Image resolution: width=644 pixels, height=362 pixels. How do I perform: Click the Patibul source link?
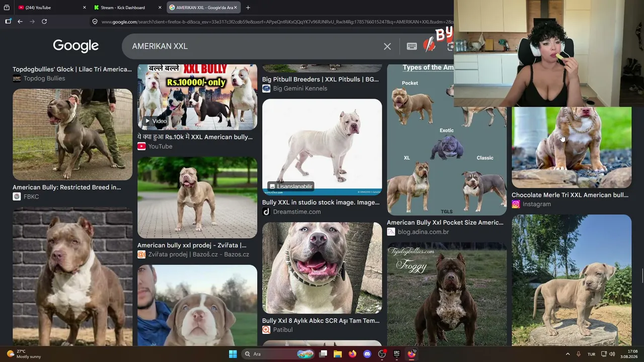(x=277, y=330)
